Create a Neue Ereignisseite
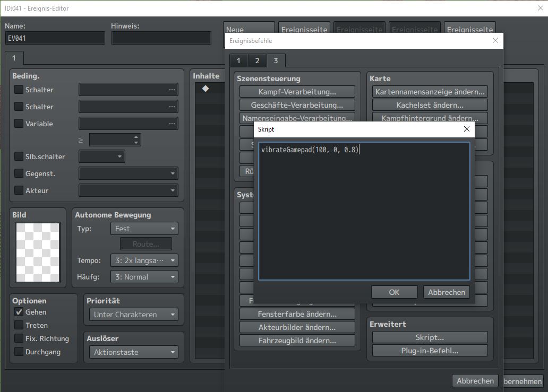The image size is (548, 392). point(249,30)
